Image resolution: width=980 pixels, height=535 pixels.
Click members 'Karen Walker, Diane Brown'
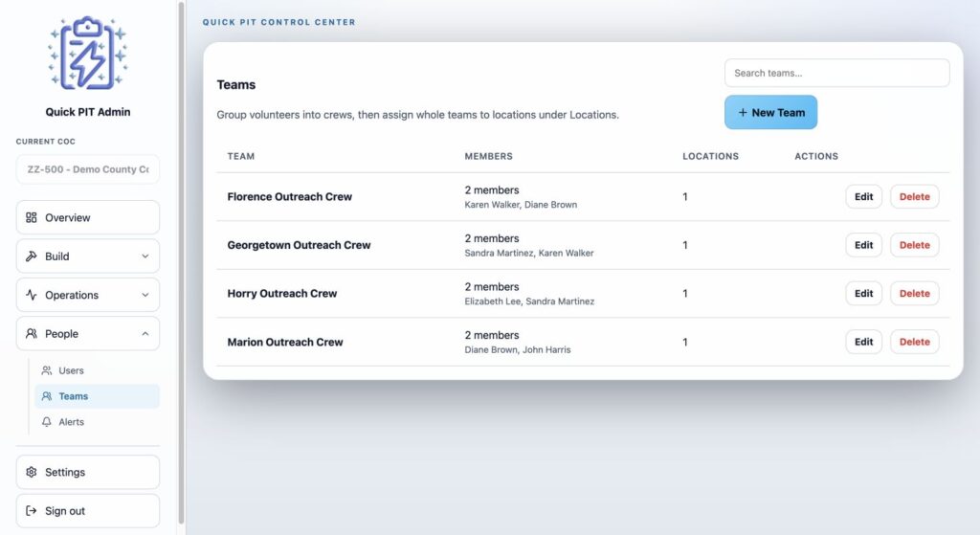tap(521, 205)
